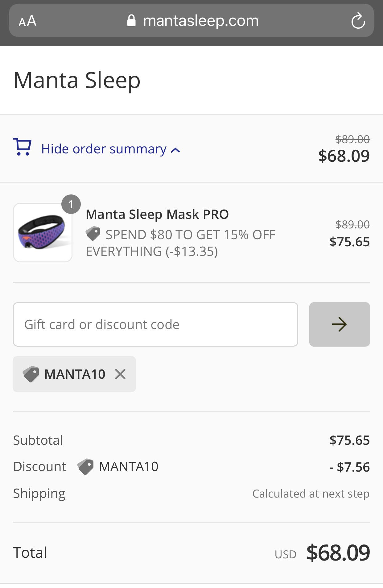Click the gift card or discount code field

[155, 324]
